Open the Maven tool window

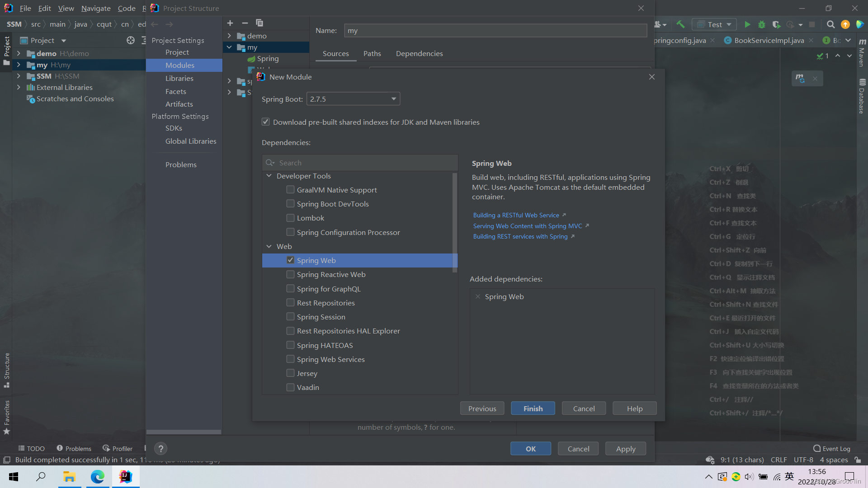click(x=862, y=52)
